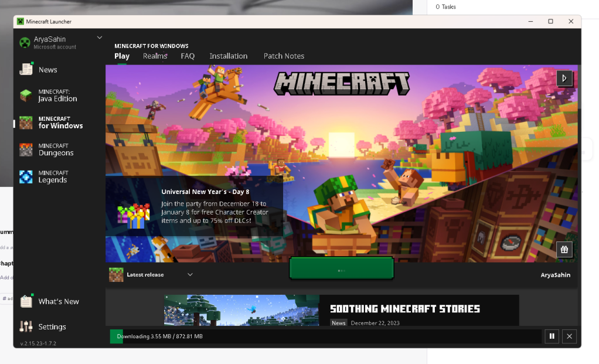Image resolution: width=599 pixels, height=364 pixels.
Task: Click the Minecraft Launcher title bar icon
Action: tap(21, 21)
